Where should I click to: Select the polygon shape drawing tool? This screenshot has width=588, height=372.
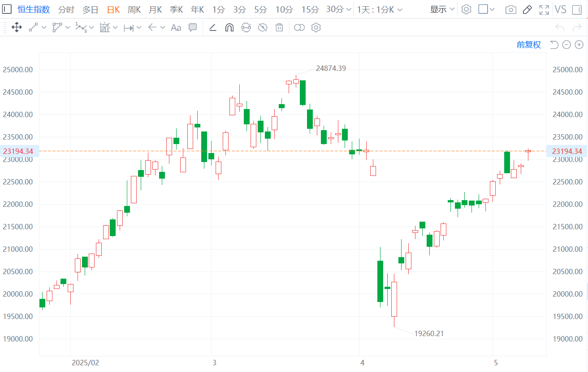57,28
